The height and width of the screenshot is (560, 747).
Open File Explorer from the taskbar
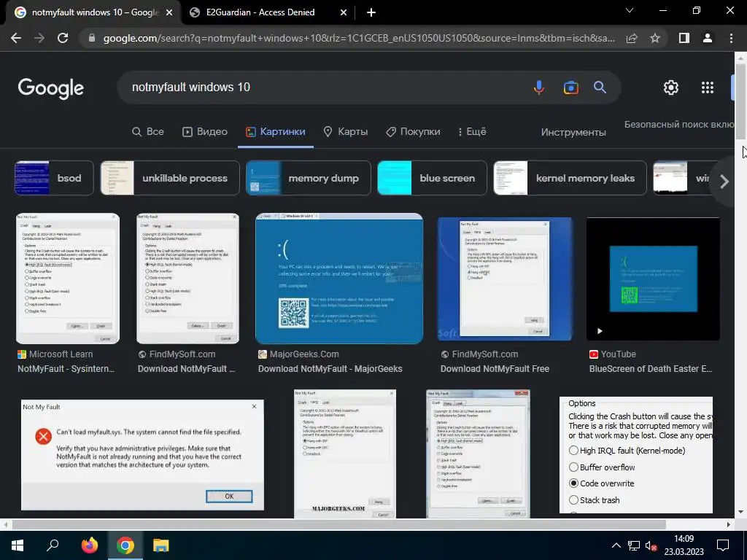pos(161,545)
